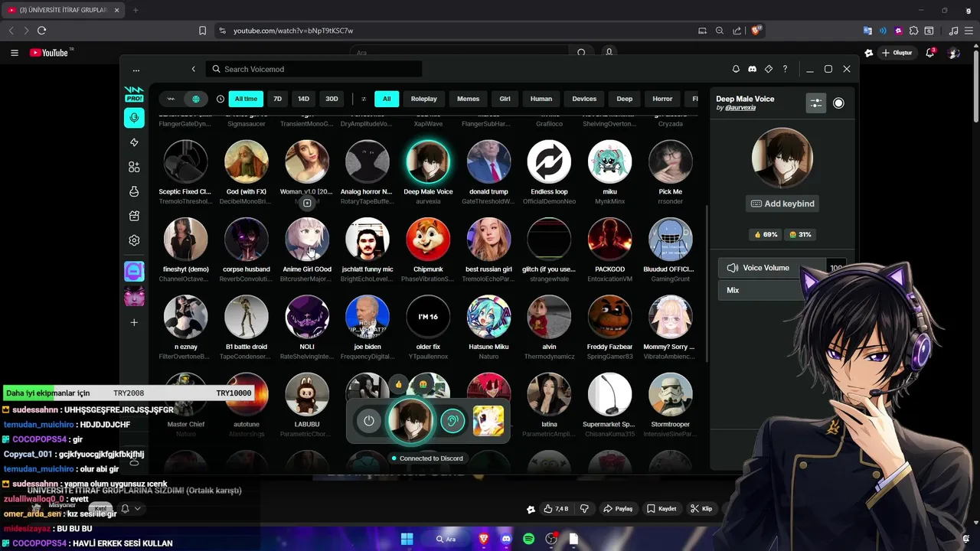Click the Voicemod PRO logo
The height and width of the screenshot is (551, 980).
134,94
